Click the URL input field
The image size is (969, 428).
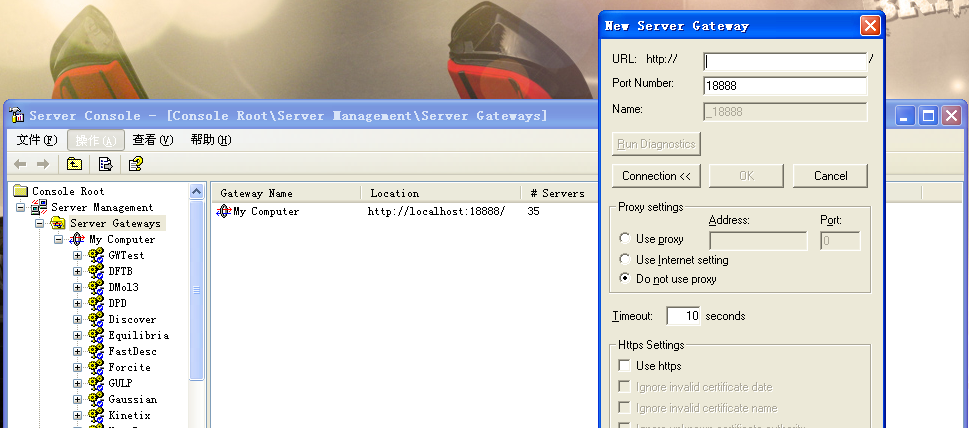(x=785, y=62)
